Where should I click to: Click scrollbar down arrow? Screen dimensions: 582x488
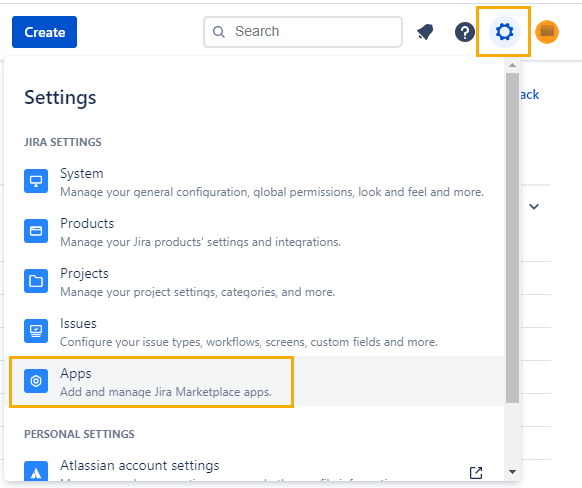[513, 472]
